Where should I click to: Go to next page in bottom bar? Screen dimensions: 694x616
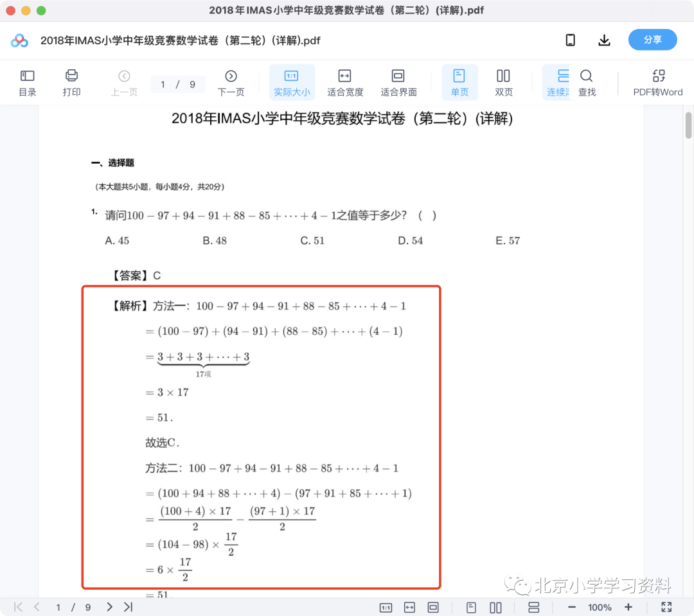coord(109,607)
